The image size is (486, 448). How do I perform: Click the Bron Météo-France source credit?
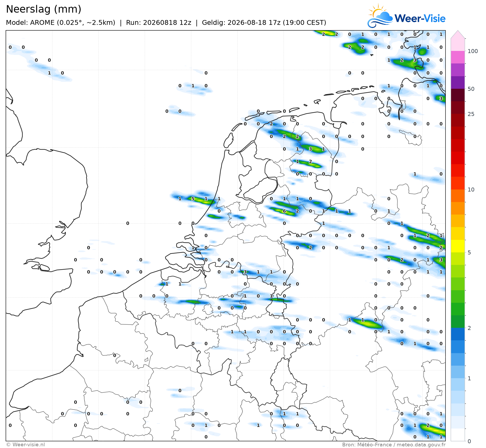pos(394,445)
